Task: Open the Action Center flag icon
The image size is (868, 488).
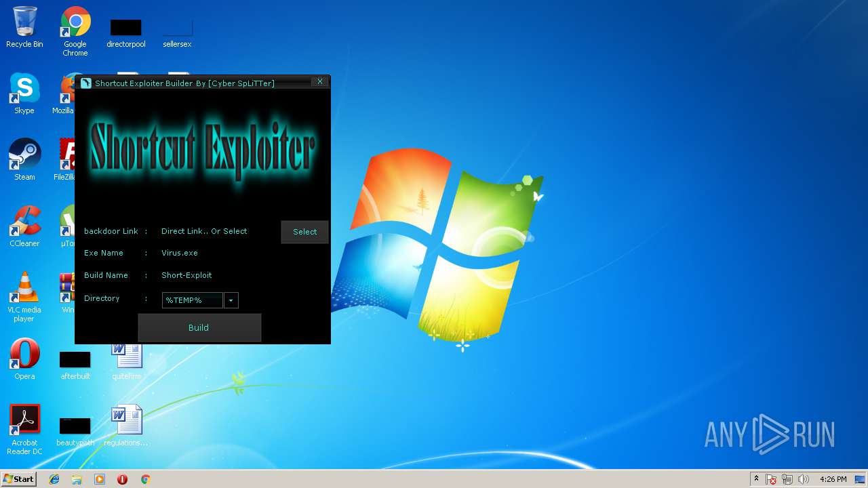Action: (x=772, y=479)
